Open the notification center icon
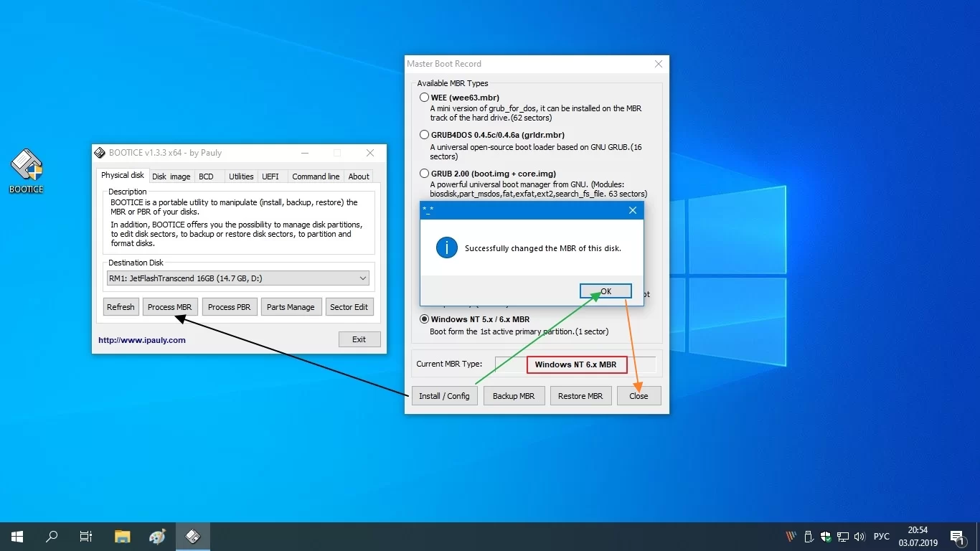The image size is (980, 551). coord(957,536)
